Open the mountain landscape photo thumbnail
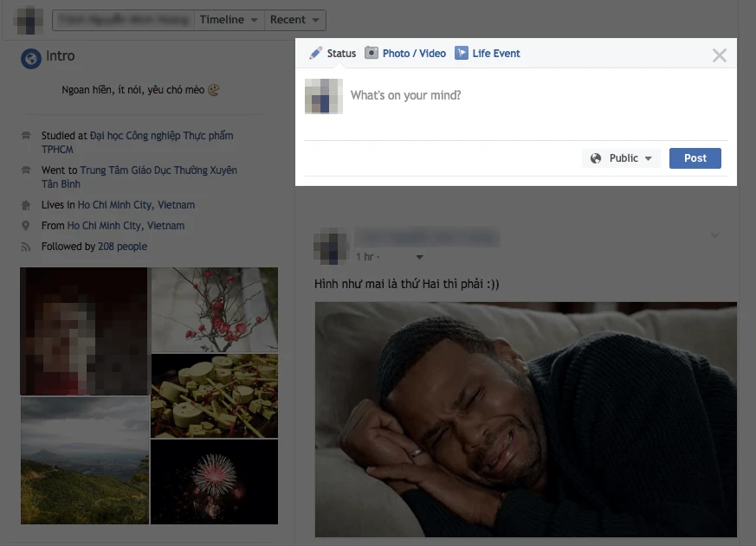The width and height of the screenshot is (756, 546). 84,460
